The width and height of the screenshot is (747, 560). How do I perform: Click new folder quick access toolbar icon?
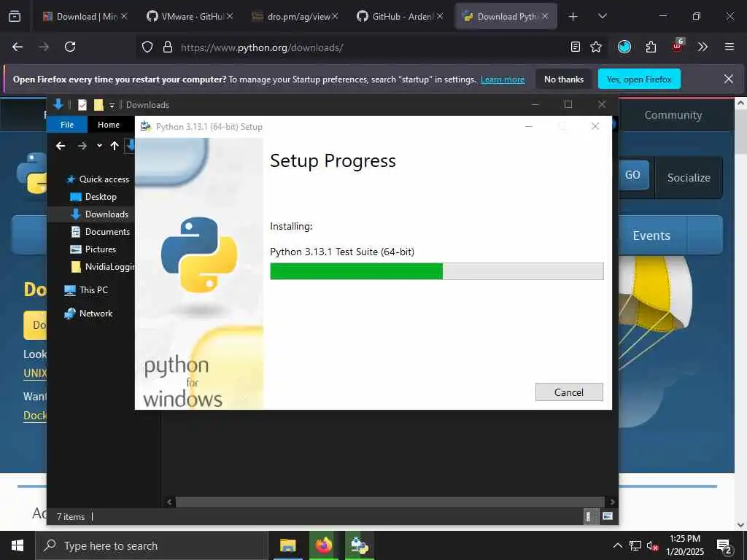click(98, 105)
